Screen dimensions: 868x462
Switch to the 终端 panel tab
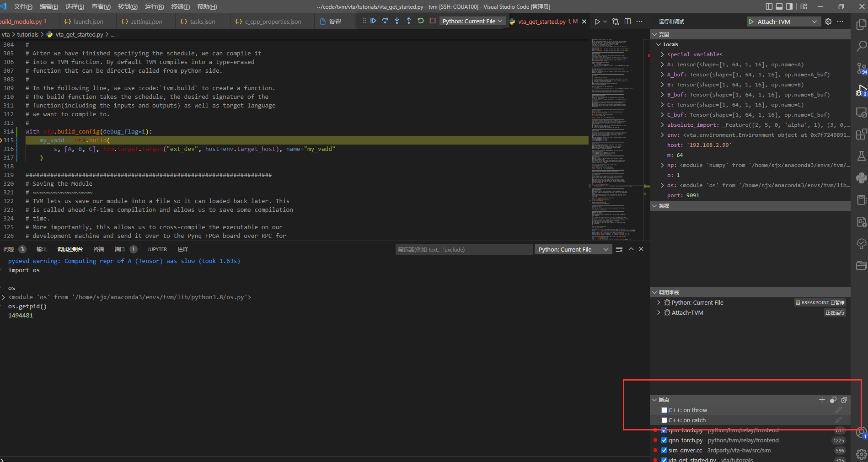[x=98, y=249]
